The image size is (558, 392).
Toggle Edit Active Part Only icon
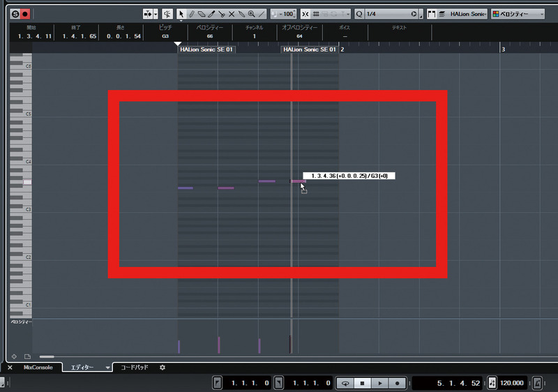(442, 14)
